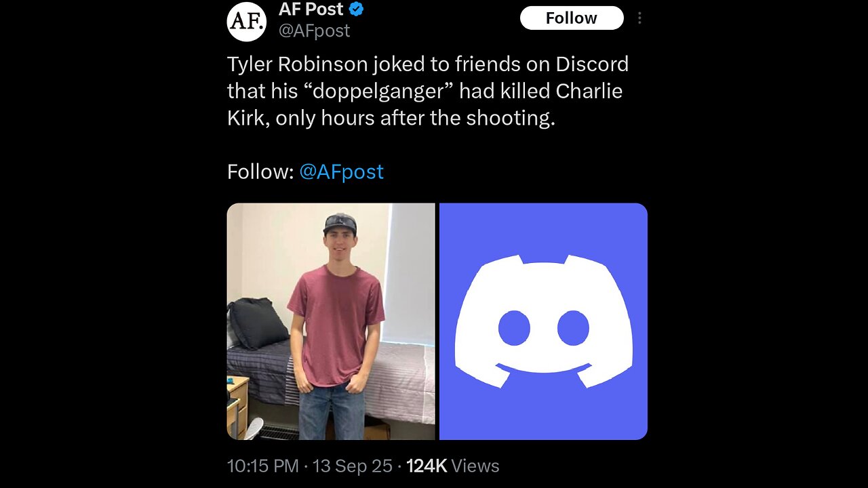Viewport: 868px width, 488px height.
Task: Click the black cap in the photo
Action: pyautogui.click(x=340, y=222)
